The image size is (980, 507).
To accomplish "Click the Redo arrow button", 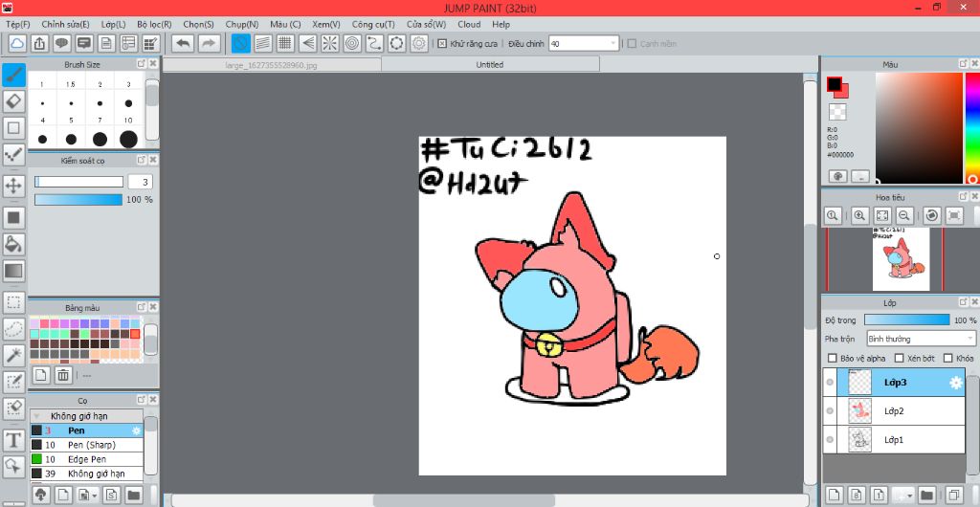I will coord(209,43).
